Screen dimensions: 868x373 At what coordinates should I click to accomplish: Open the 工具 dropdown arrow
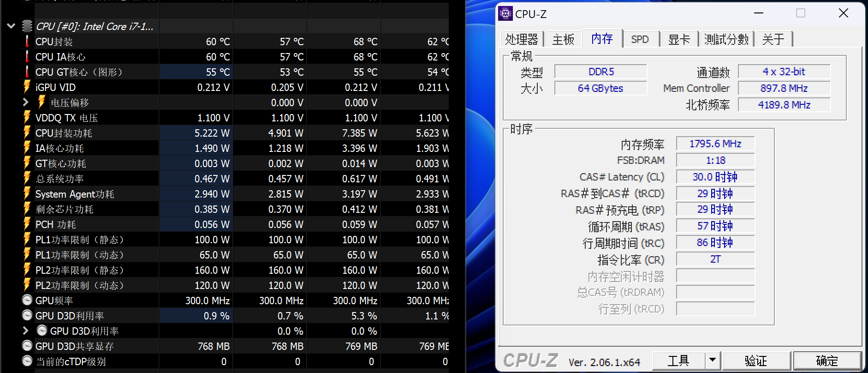713,360
